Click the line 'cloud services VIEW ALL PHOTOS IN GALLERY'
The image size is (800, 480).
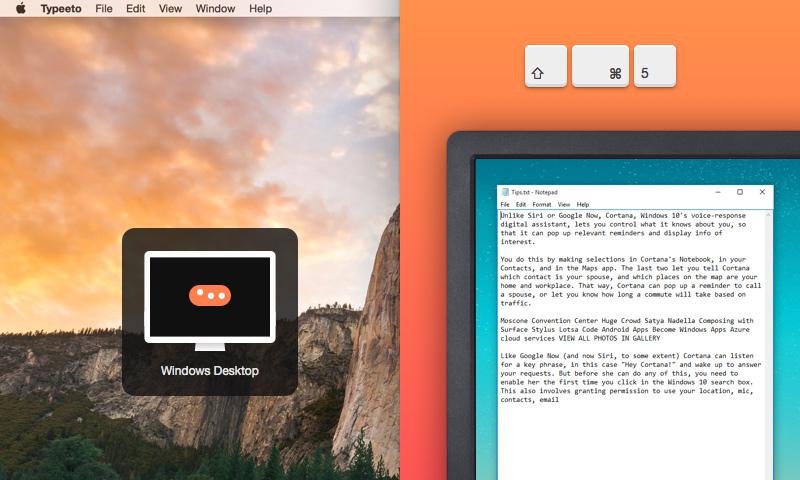580,338
